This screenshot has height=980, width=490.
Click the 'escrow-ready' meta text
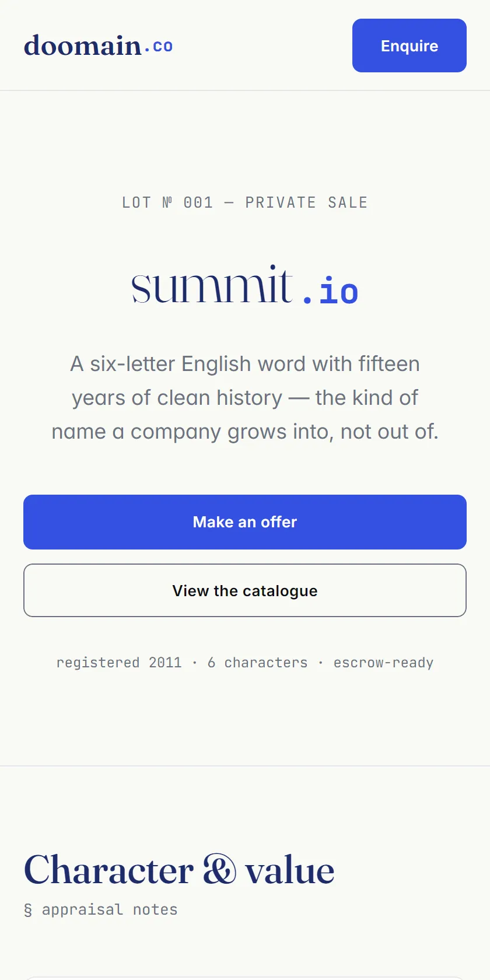[x=383, y=663]
